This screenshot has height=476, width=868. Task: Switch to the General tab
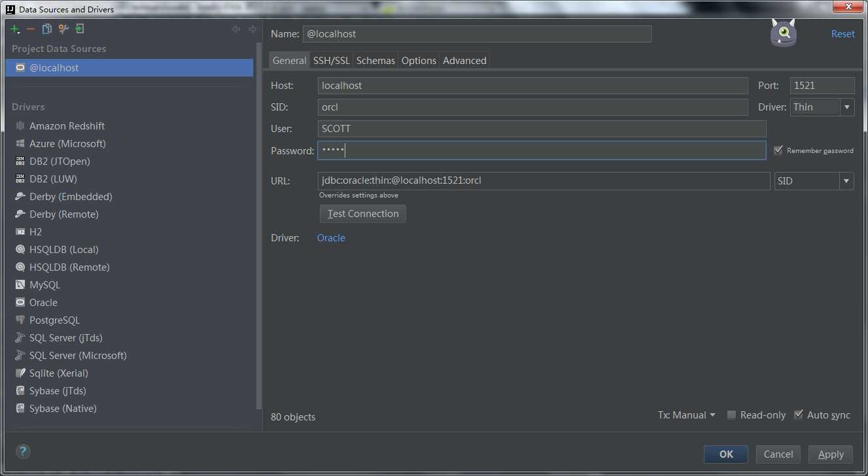[289, 60]
